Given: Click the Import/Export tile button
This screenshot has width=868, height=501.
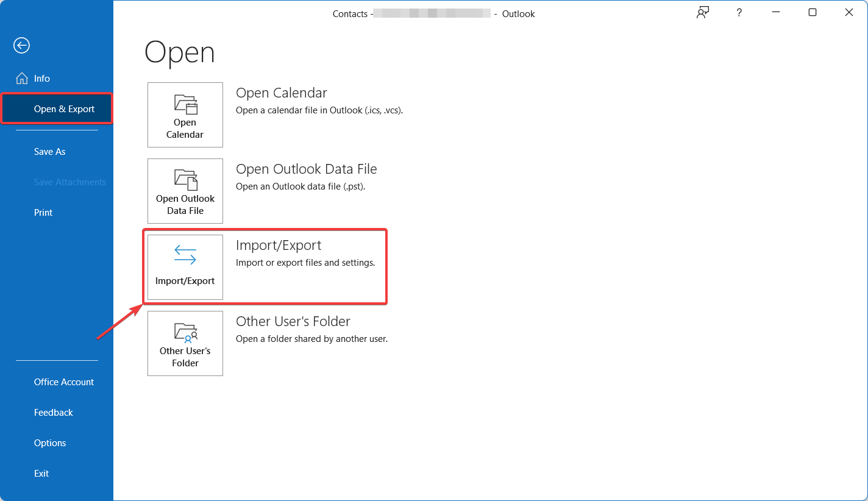Looking at the screenshot, I should click(185, 267).
